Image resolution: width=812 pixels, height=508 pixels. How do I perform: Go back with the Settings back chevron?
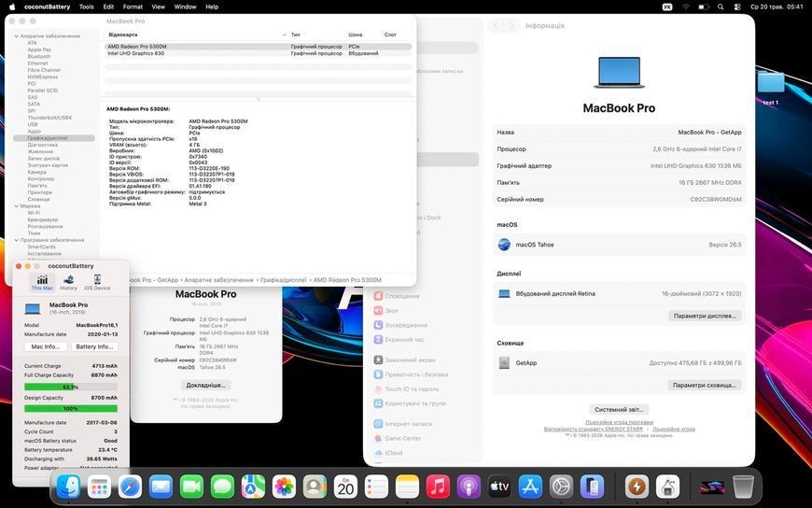click(x=497, y=25)
